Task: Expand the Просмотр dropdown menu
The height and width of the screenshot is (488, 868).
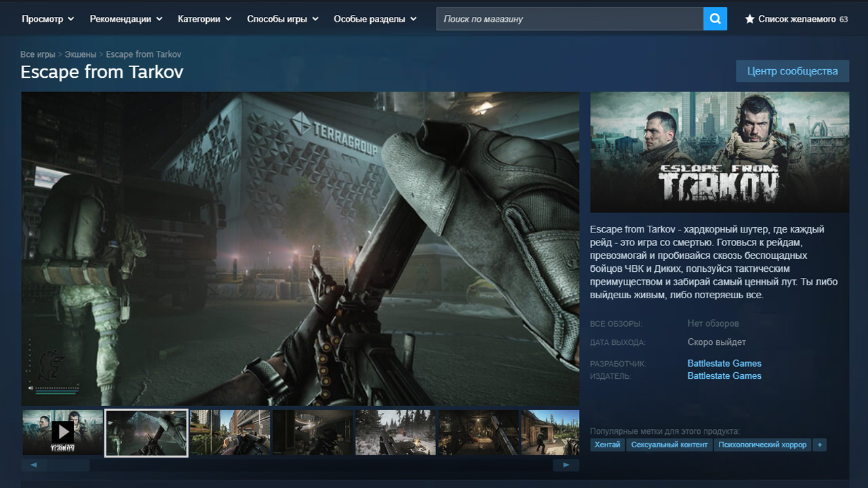Action: [47, 19]
